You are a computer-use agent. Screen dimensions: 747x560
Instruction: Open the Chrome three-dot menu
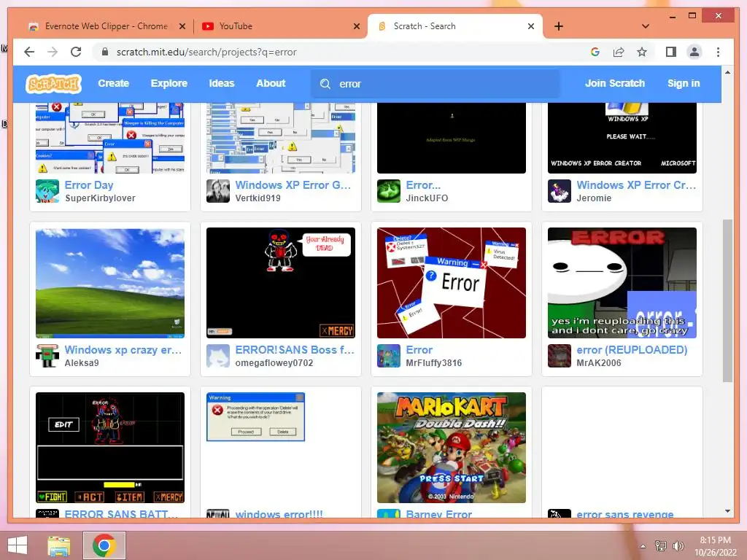point(718,52)
